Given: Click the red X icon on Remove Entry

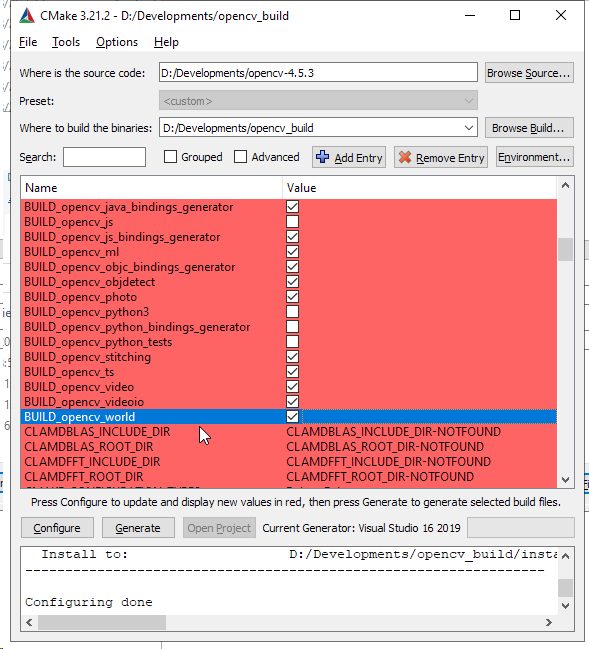Looking at the screenshot, I should coord(405,157).
